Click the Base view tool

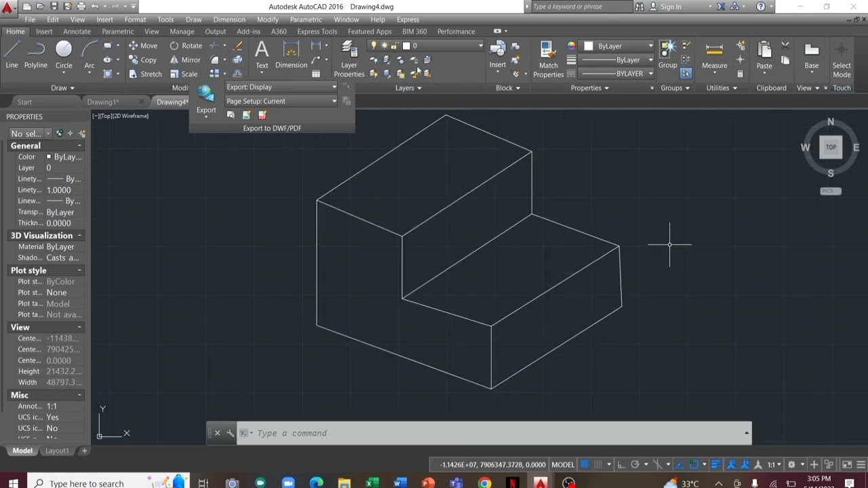(x=812, y=56)
